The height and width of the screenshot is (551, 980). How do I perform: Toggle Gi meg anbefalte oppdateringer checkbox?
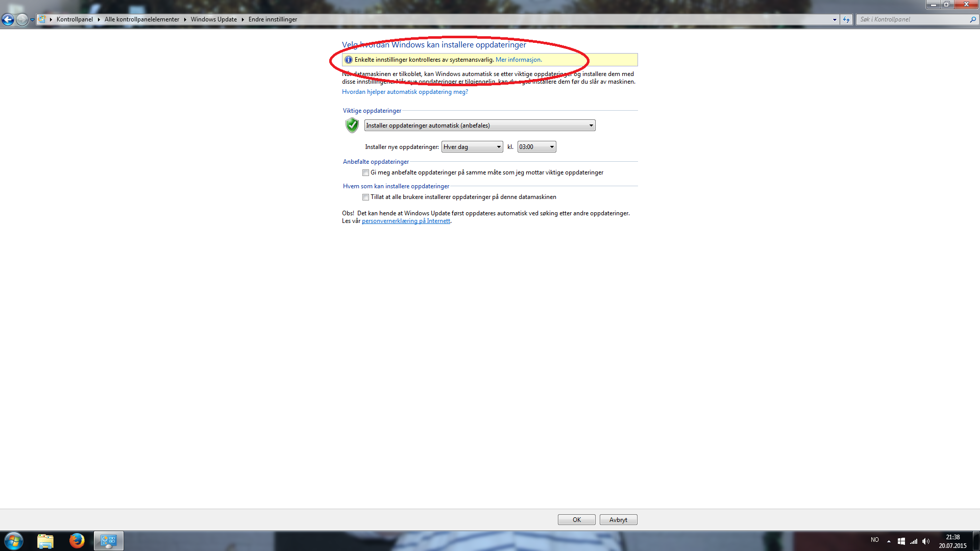click(365, 173)
